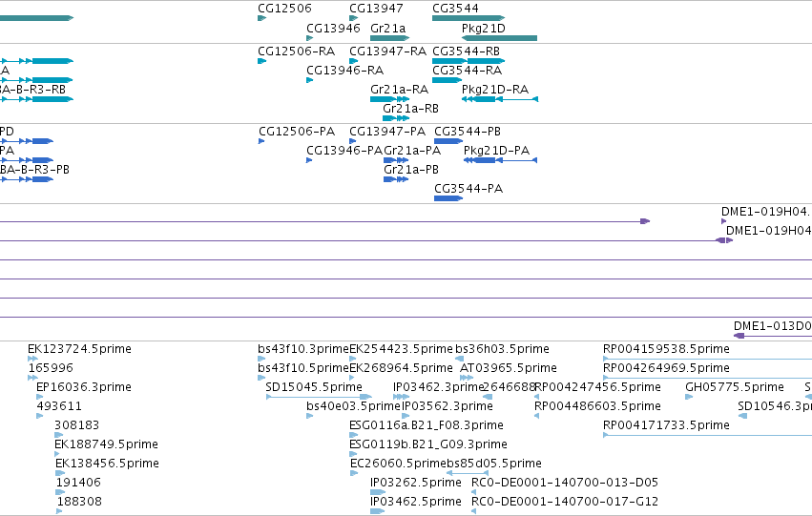The height and width of the screenshot is (516, 812).
Task: Select the IP03462.3prime EST
Action: [438, 387]
